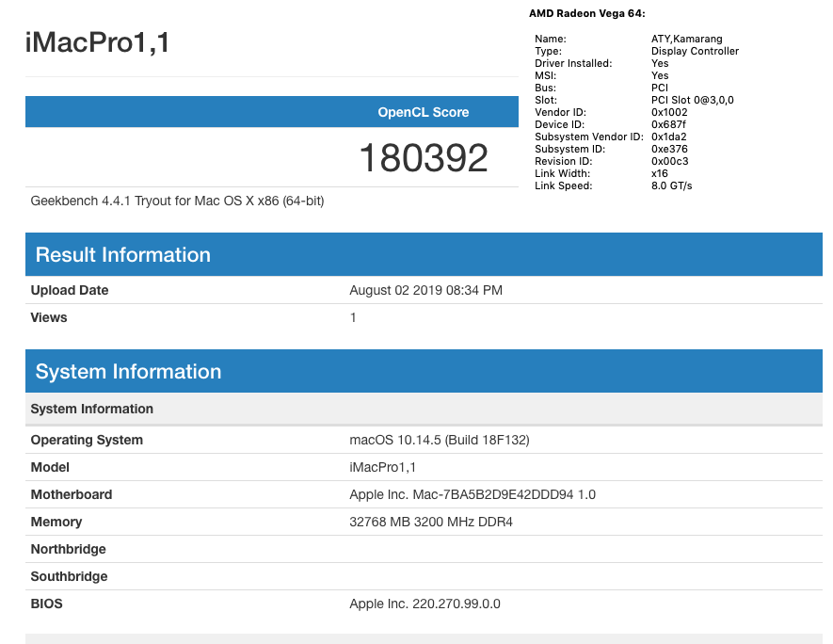Select the ATY,Kamarang name value
Screen dimensions: 833x644
686,39
